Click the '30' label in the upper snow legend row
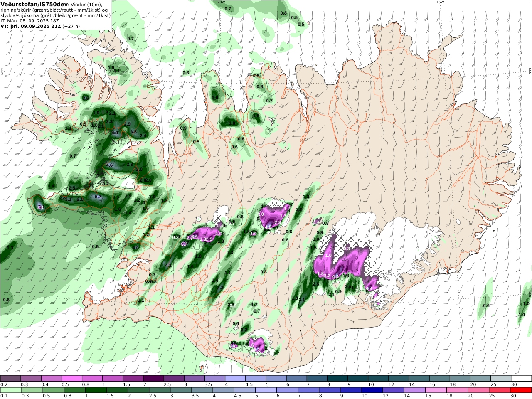532x399 pixels. click(514, 384)
